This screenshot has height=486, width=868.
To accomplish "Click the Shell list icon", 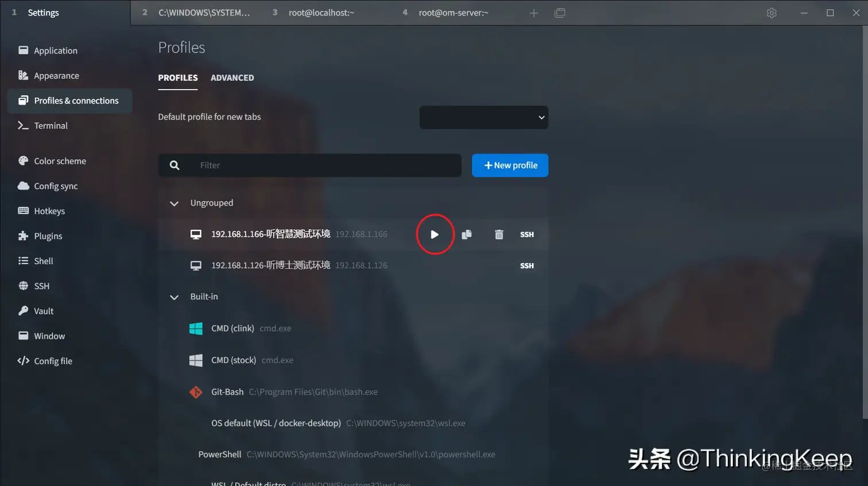I will tap(23, 261).
